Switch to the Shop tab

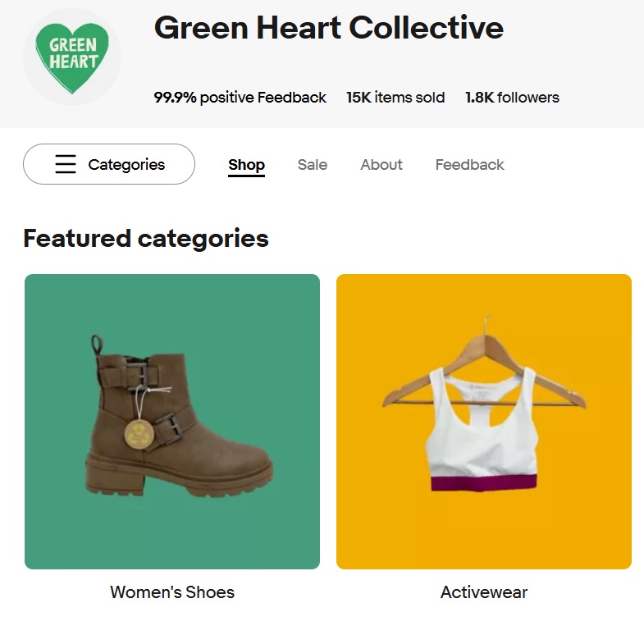coord(246,165)
